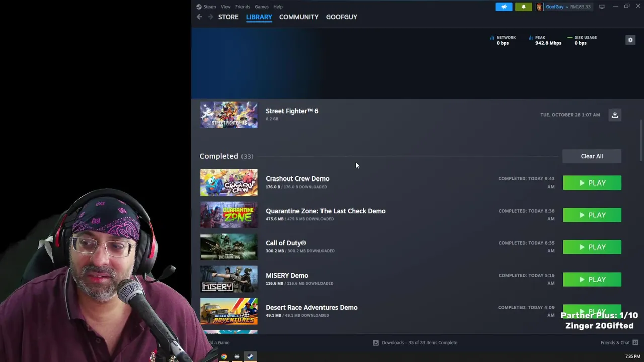The width and height of the screenshot is (644, 362).
Task: Open the Street Fighter 6 thumbnail
Action: [x=228, y=115]
